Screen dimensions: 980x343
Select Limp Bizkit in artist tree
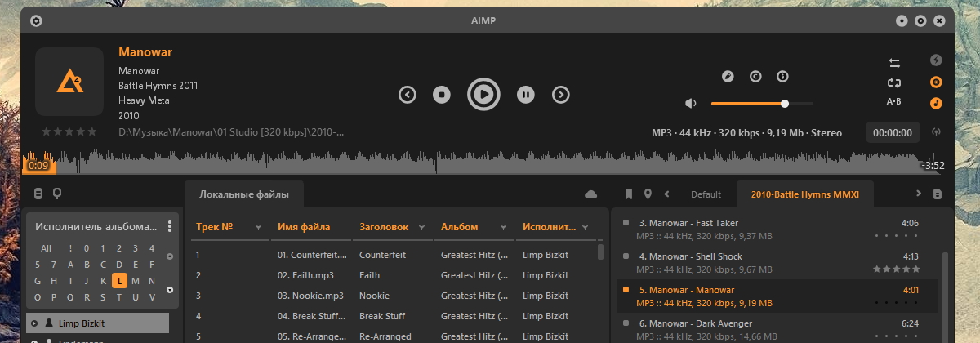pos(98,323)
